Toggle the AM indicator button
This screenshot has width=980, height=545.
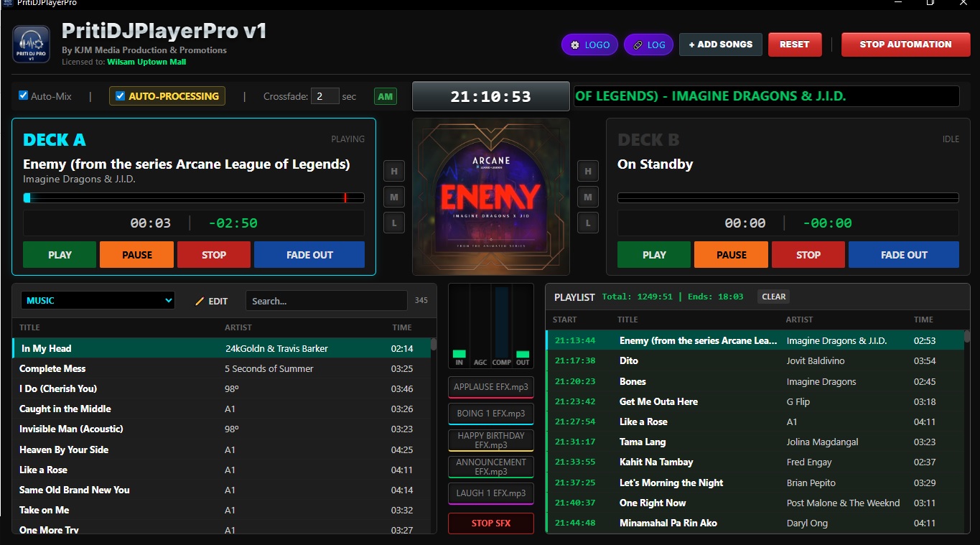[386, 96]
